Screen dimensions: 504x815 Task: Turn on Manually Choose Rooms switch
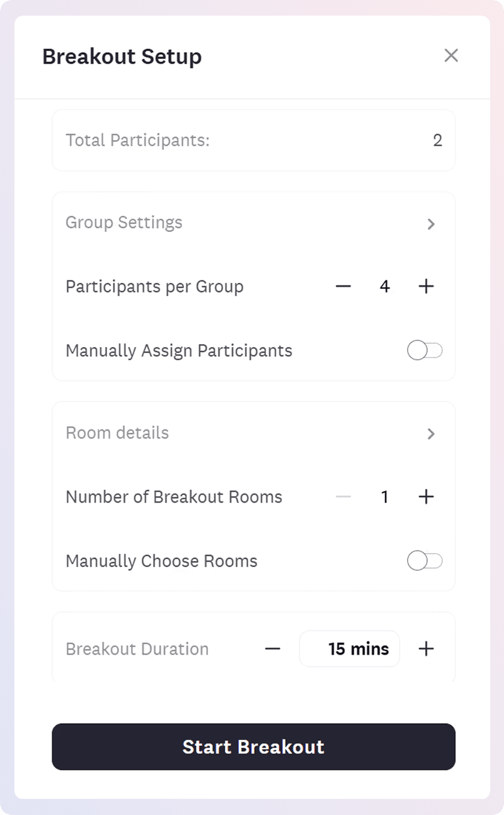(x=425, y=561)
